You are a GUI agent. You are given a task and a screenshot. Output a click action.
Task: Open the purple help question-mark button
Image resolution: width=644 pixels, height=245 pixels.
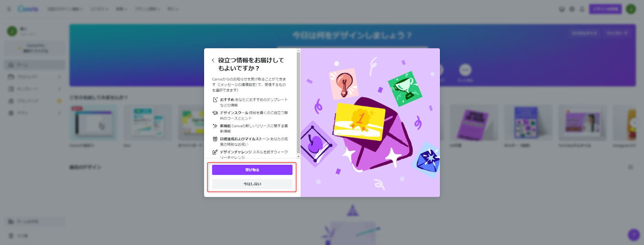[x=634, y=235]
